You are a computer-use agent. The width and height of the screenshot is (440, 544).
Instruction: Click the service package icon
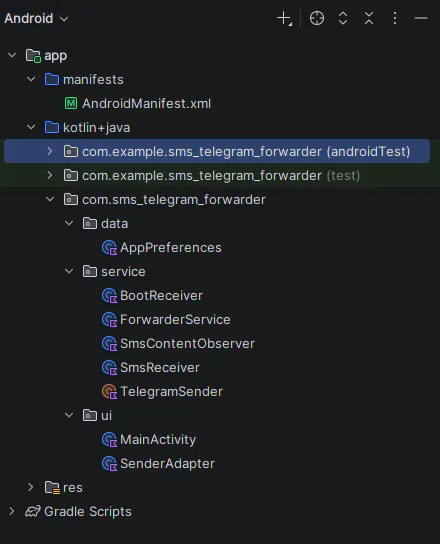90,271
